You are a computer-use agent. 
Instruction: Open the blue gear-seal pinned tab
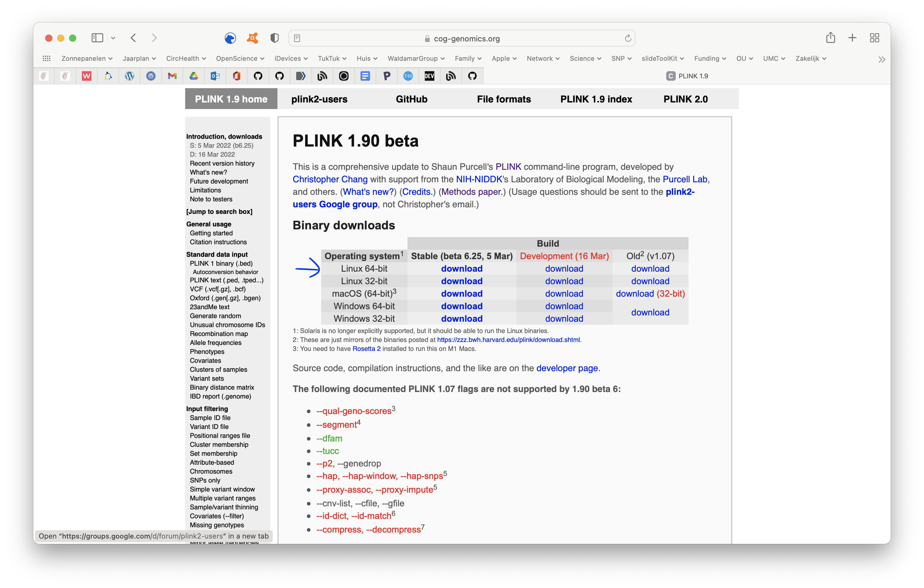pyautogui.click(x=151, y=76)
